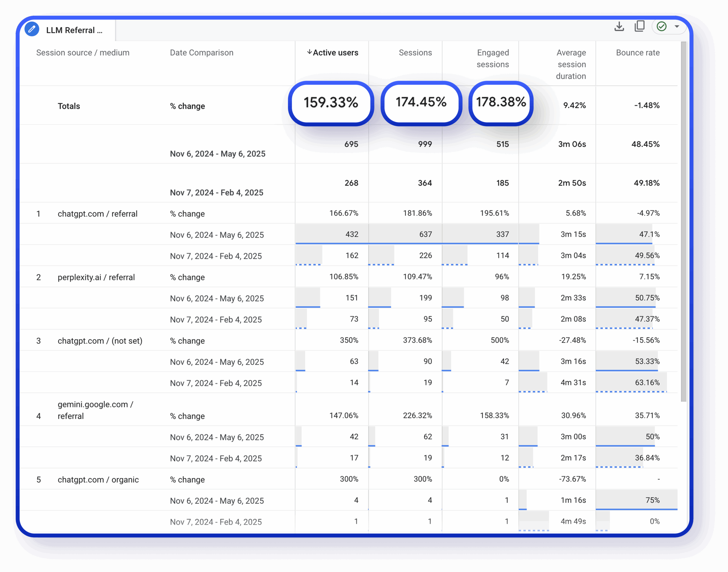Viewport: 728px width, 572px height.
Task: Click the copy/duplicate report icon
Action: click(640, 26)
